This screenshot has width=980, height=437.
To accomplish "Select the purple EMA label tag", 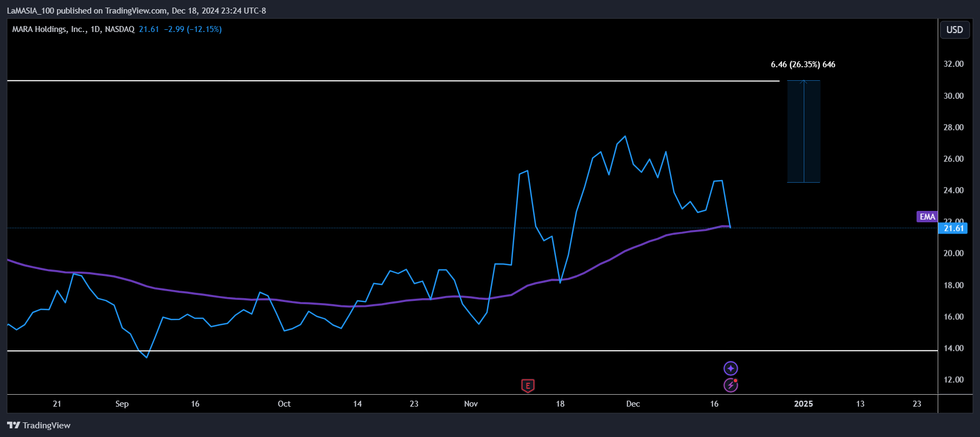I will click(927, 217).
